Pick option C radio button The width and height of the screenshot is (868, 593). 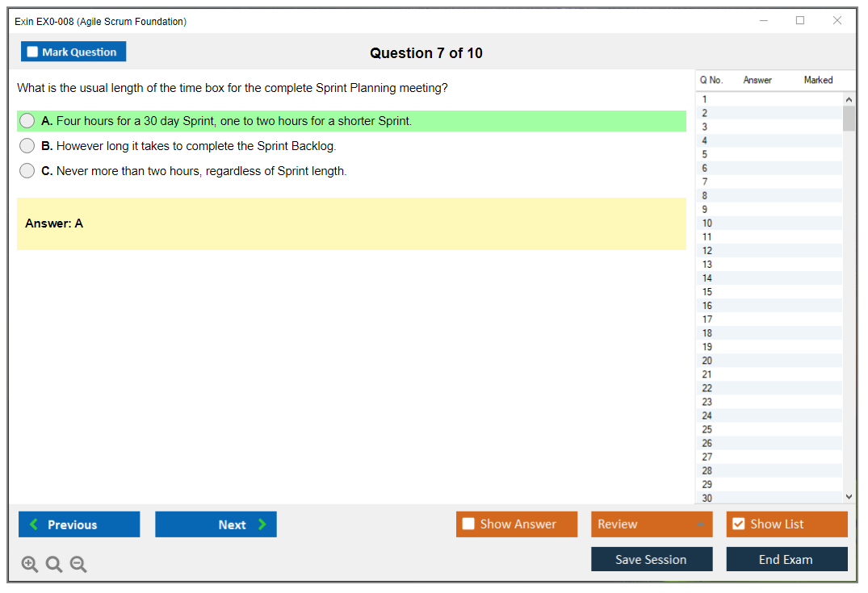tap(27, 171)
